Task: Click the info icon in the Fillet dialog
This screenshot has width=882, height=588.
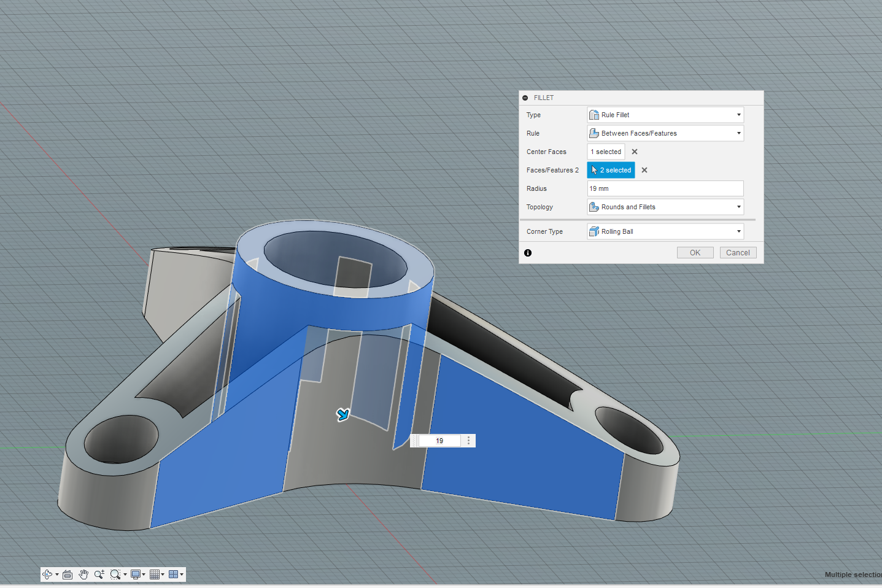Action: (528, 253)
